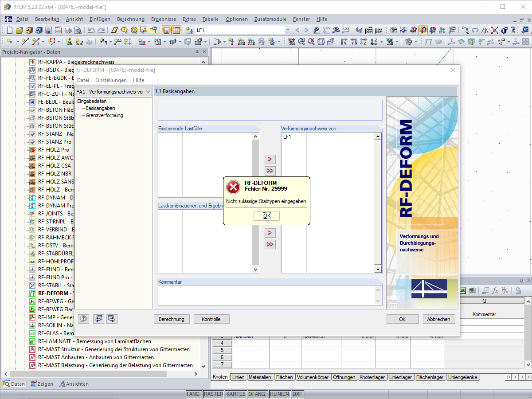Dismiss the error message with OK
Image resolution: width=532 pixels, height=399 pixels.
pos(266,216)
